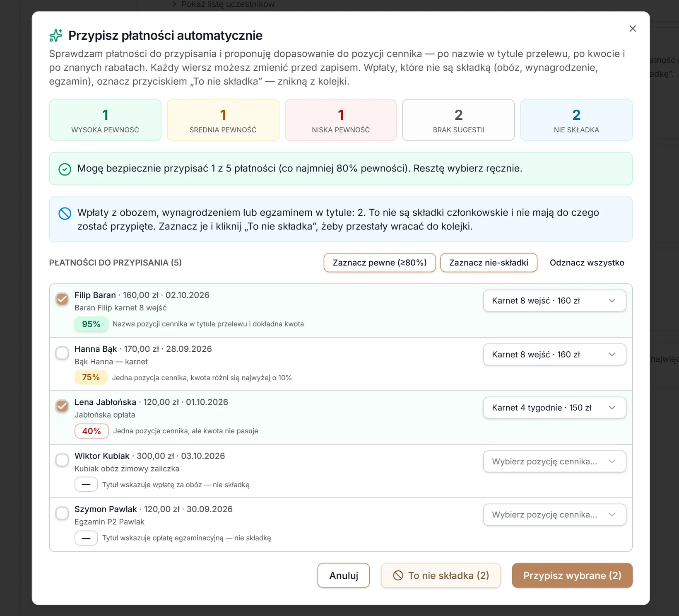
Task: Click the sparkle icon beside the dialog title
Action: (56, 36)
